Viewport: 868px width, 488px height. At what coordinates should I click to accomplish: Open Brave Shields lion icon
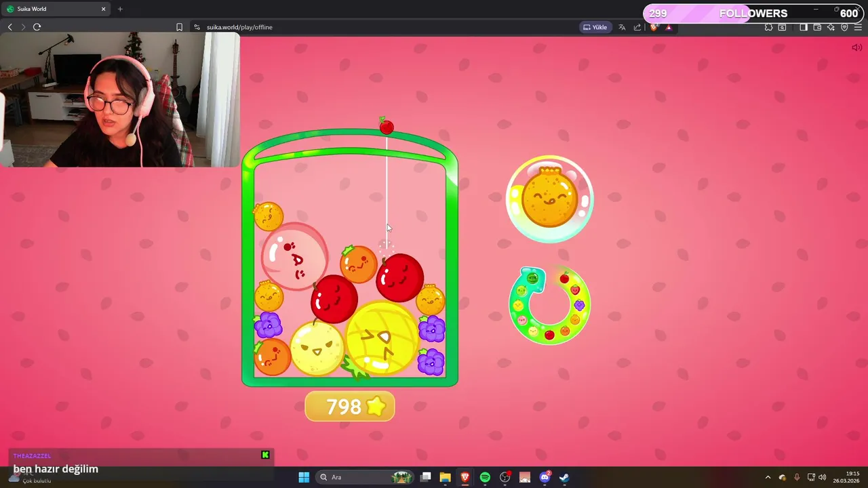(x=654, y=27)
